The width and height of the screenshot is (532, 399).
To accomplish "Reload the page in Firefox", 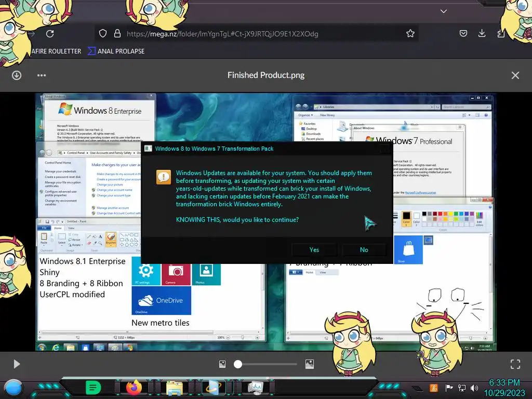I will 50,34.
